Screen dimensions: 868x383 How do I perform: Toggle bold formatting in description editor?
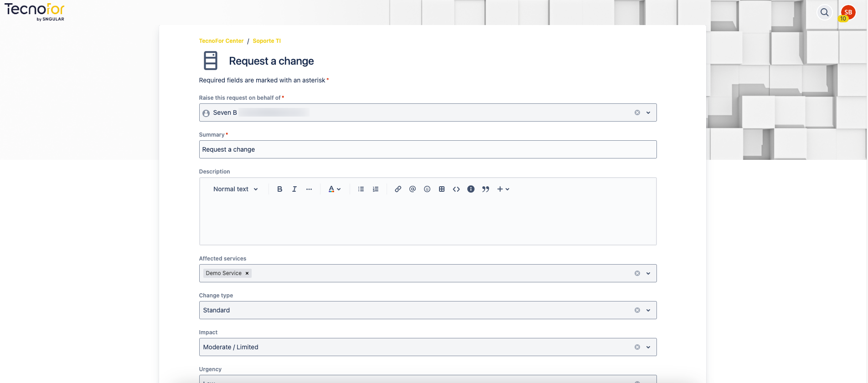click(x=279, y=189)
